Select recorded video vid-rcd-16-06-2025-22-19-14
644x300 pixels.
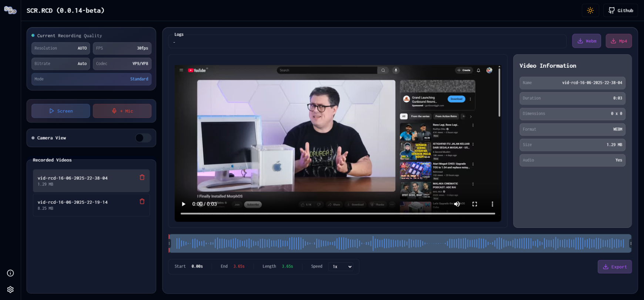pos(91,205)
